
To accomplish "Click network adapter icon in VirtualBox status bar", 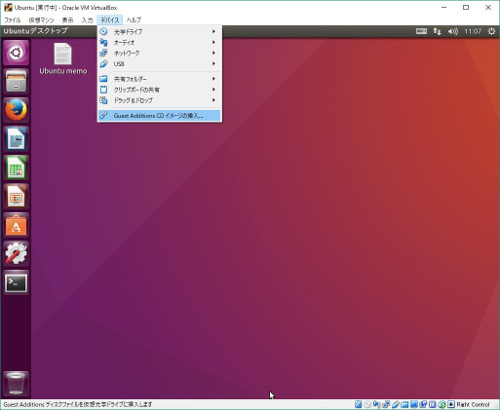I will point(386,404).
